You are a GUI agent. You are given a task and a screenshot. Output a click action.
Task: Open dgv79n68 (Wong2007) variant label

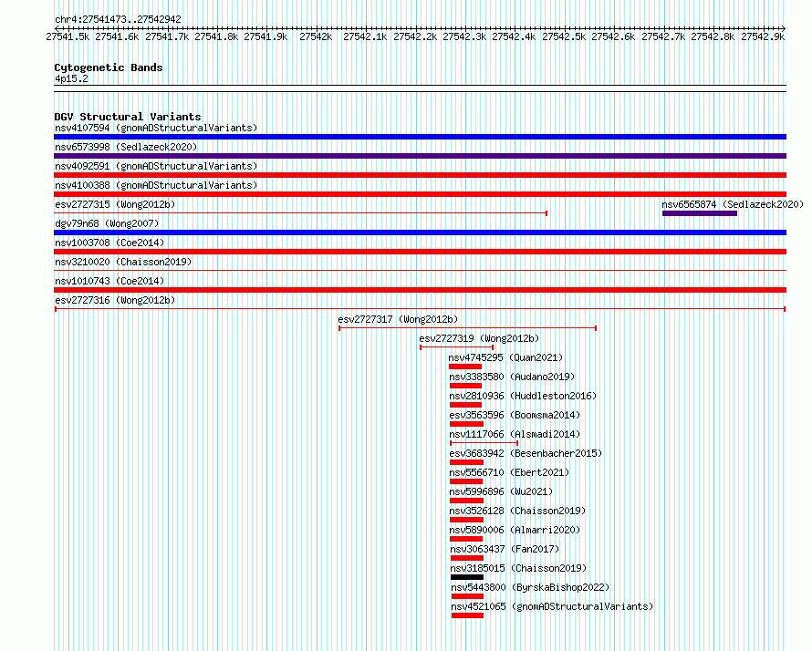107,223
